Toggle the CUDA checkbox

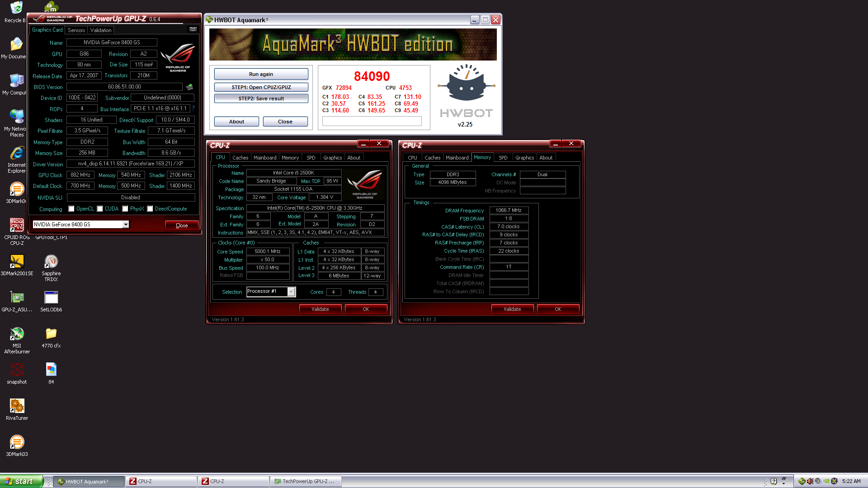click(x=100, y=209)
